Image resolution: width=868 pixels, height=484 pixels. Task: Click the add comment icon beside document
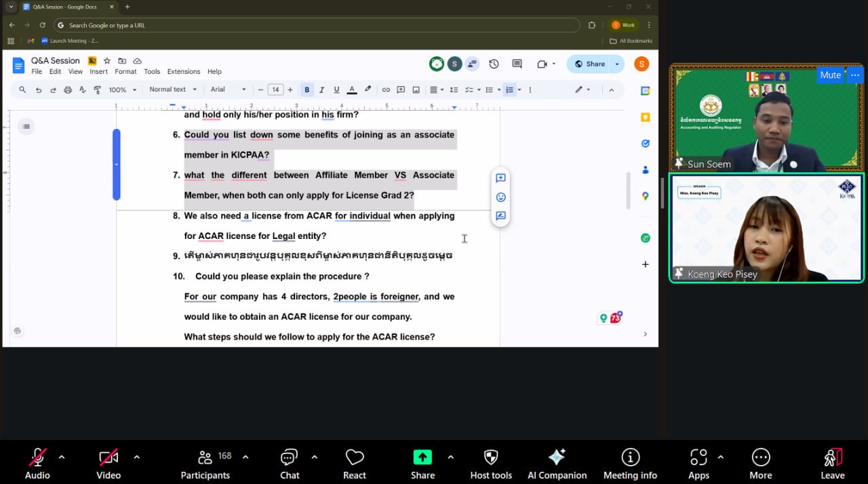coord(500,178)
